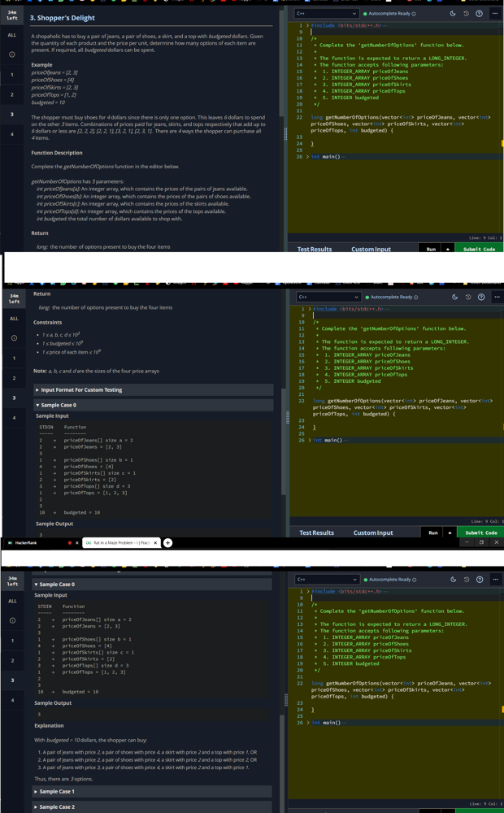Close the Rat in a Maze Problem tab
504x813 pixels.
pyautogui.click(x=155, y=542)
